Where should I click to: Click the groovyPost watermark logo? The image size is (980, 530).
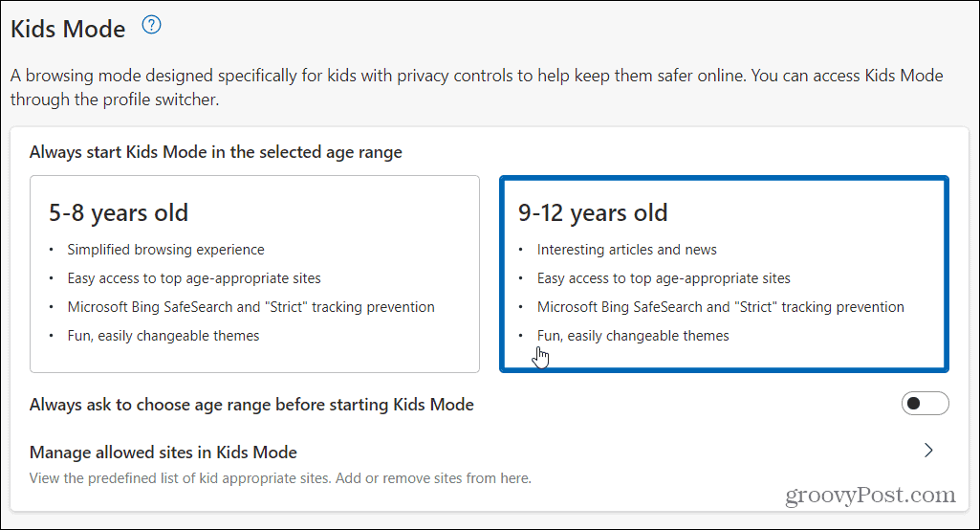pyautogui.click(x=869, y=496)
